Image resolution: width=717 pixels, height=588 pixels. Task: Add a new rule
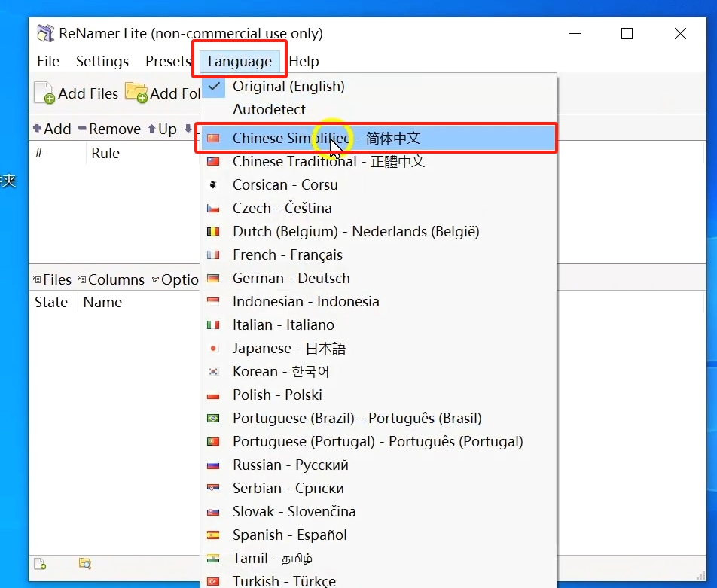[52, 129]
